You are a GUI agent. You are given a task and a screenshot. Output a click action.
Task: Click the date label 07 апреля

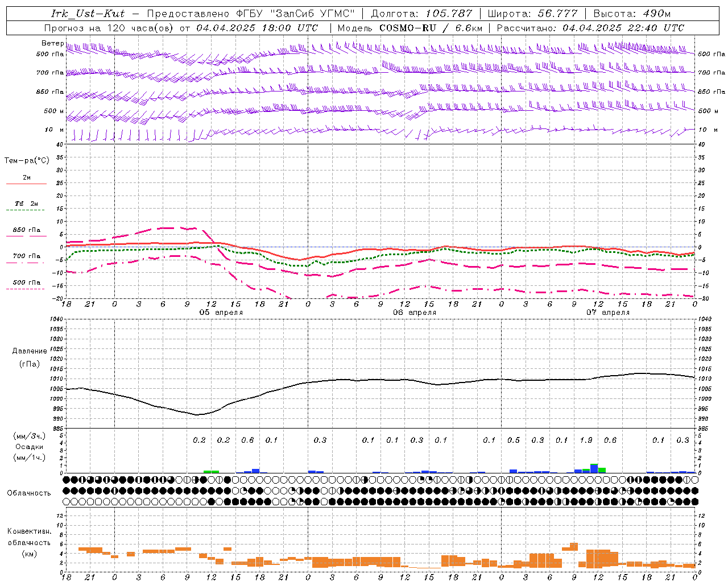(x=608, y=313)
